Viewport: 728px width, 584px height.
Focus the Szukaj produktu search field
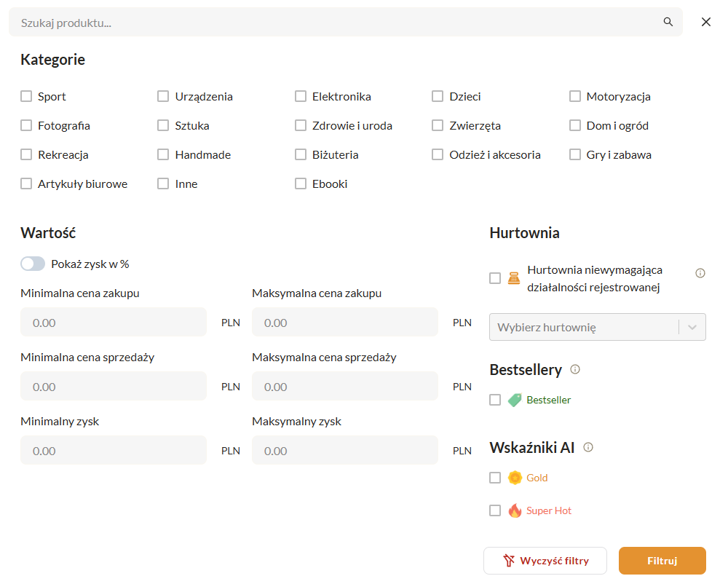[x=335, y=23]
